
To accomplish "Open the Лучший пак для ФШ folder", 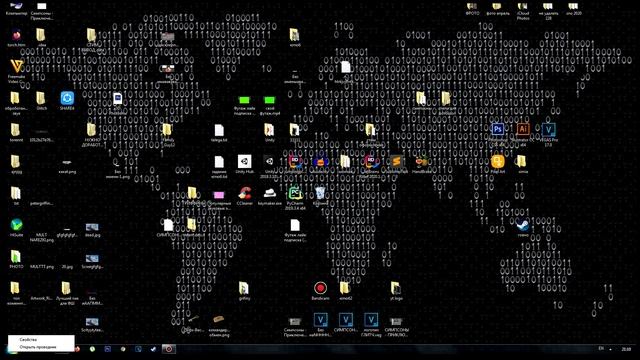I will (67, 293).
